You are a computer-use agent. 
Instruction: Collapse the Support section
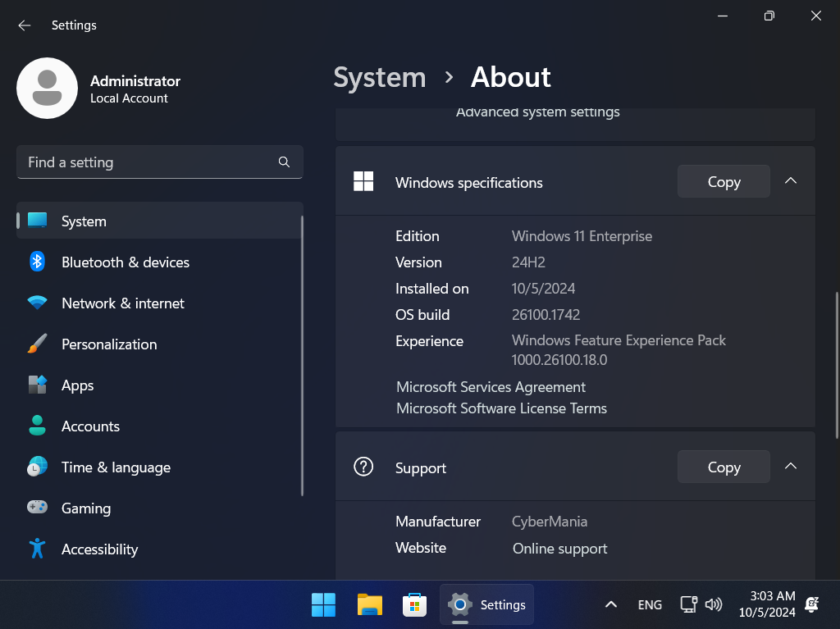click(x=791, y=467)
